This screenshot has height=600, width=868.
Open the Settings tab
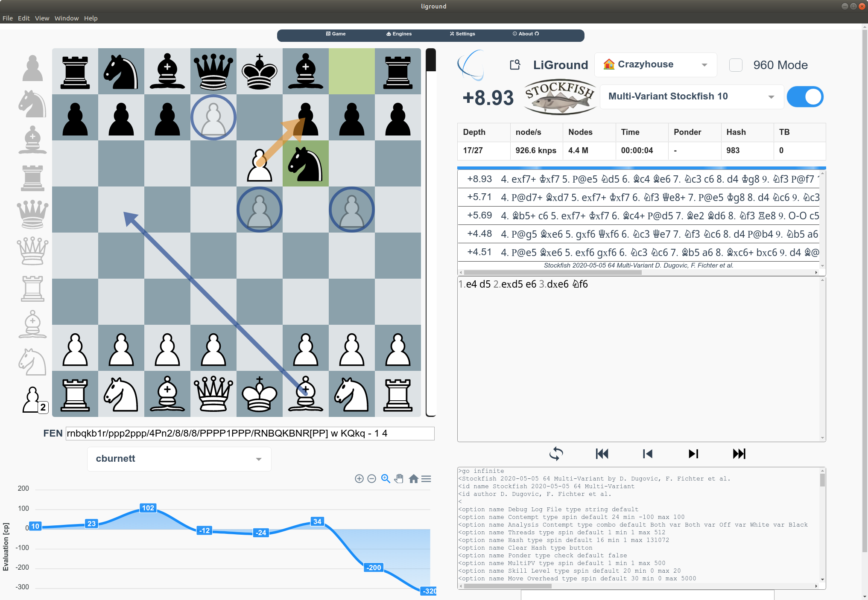462,34
